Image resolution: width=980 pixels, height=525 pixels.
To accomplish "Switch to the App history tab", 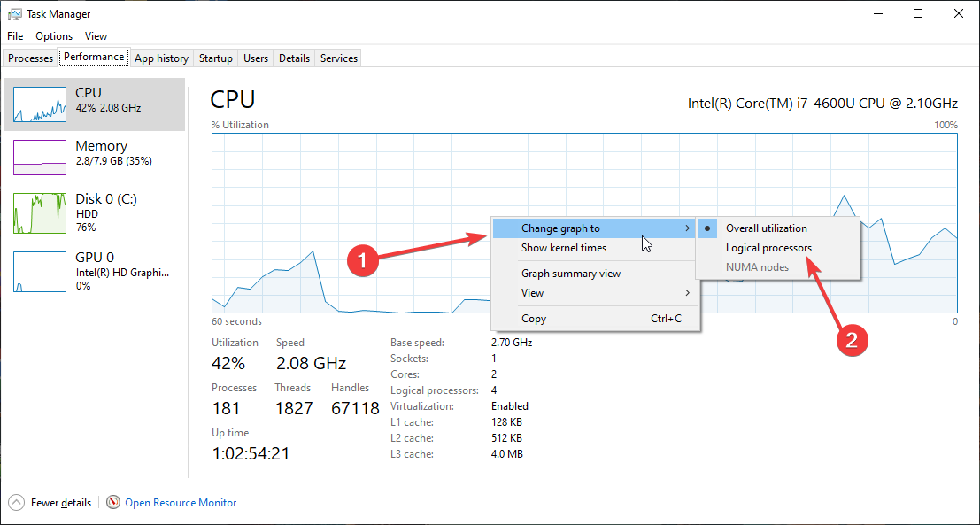I will [x=161, y=58].
